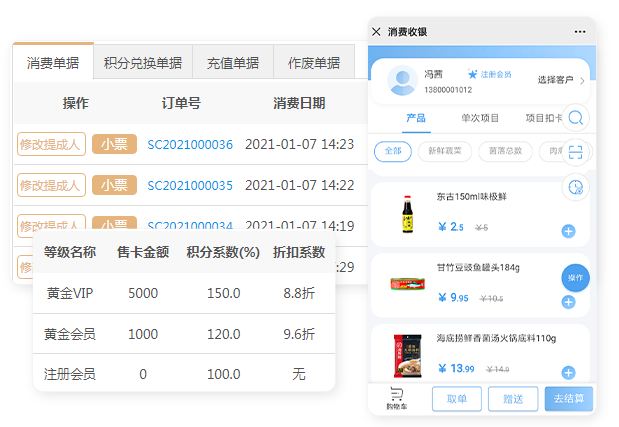Open the three-dot more menu

pyautogui.click(x=580, y=32)
